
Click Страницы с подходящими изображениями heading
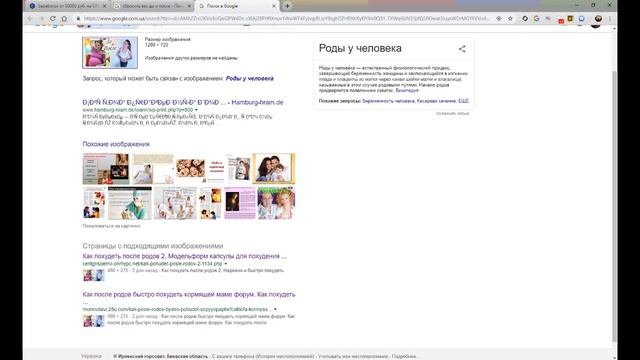click(x=153, y=246)
